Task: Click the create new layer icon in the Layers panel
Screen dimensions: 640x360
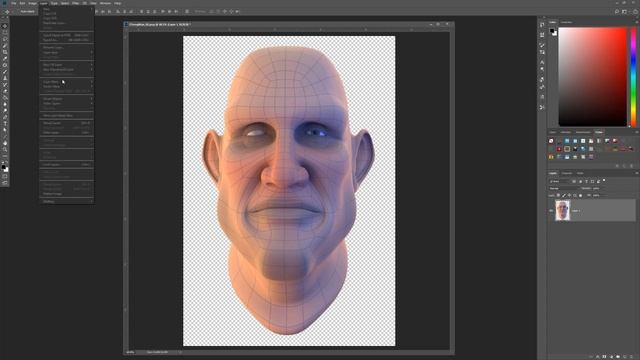Action: click(625, 357)
